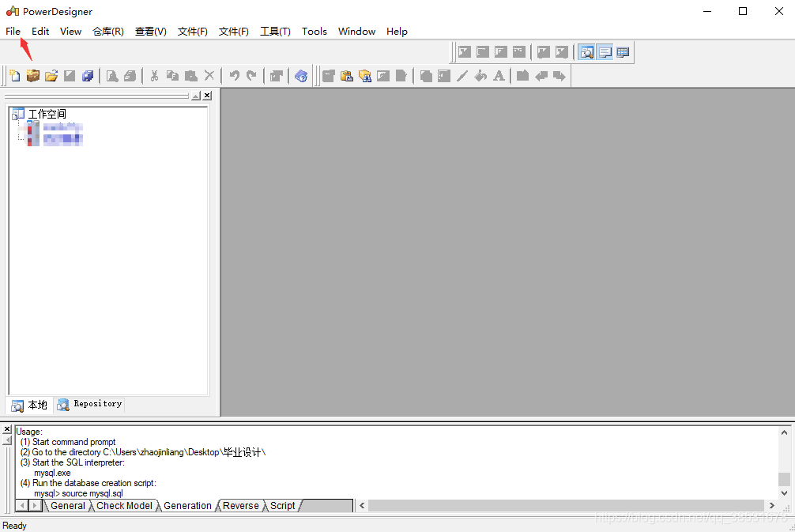Switch to the Script output tab

click(x=282, y=506)
